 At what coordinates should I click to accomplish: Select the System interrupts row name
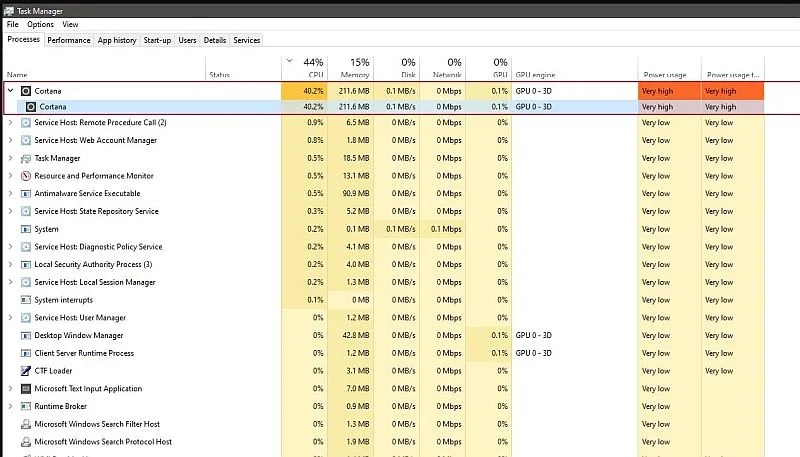tap(64, 300)
